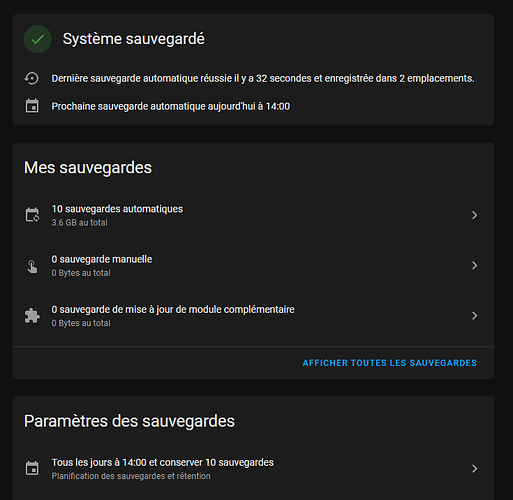Click the backup history clock icon

[32, 79]
